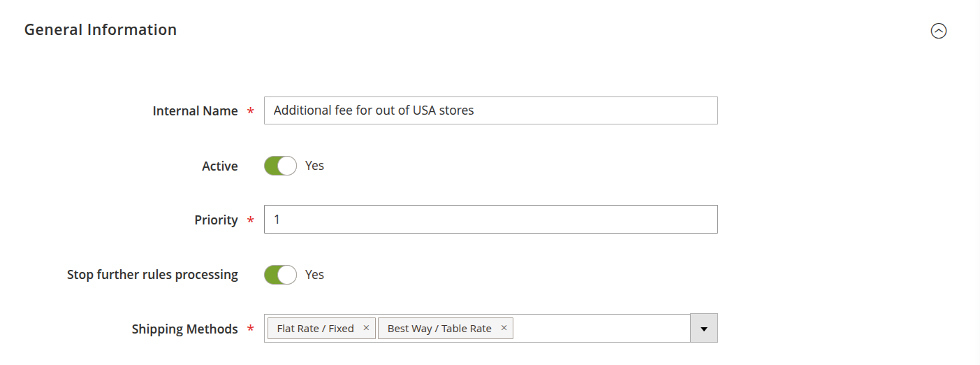The height and width of the screenshot is (365, 980).
Task: Click the General Information heading
Action: [101, 30]
